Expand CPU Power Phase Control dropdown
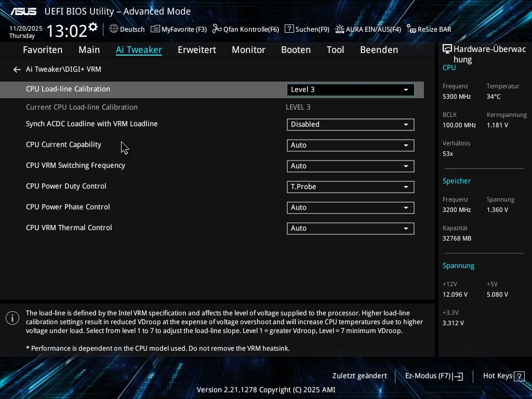 (x=351, y=208)
